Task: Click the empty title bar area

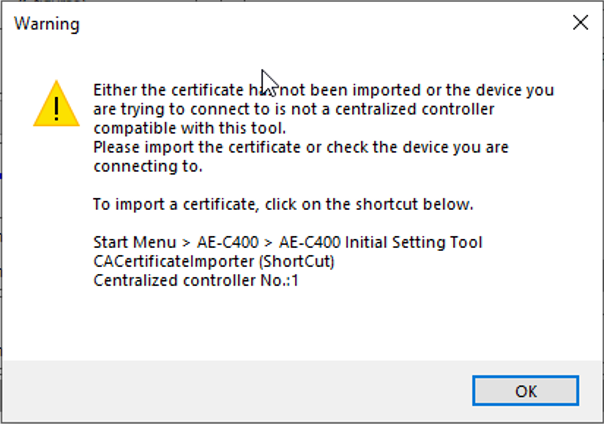Action: pyautogui.click(x=300, y=22)
